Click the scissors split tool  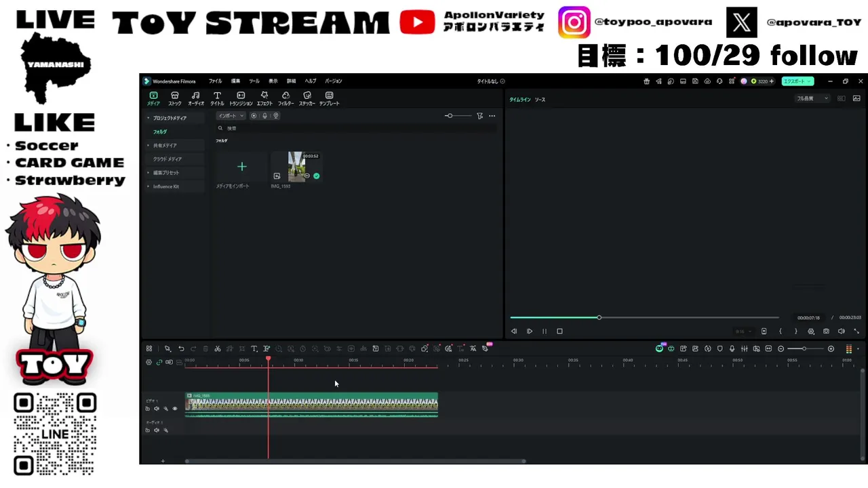(217, 348)
